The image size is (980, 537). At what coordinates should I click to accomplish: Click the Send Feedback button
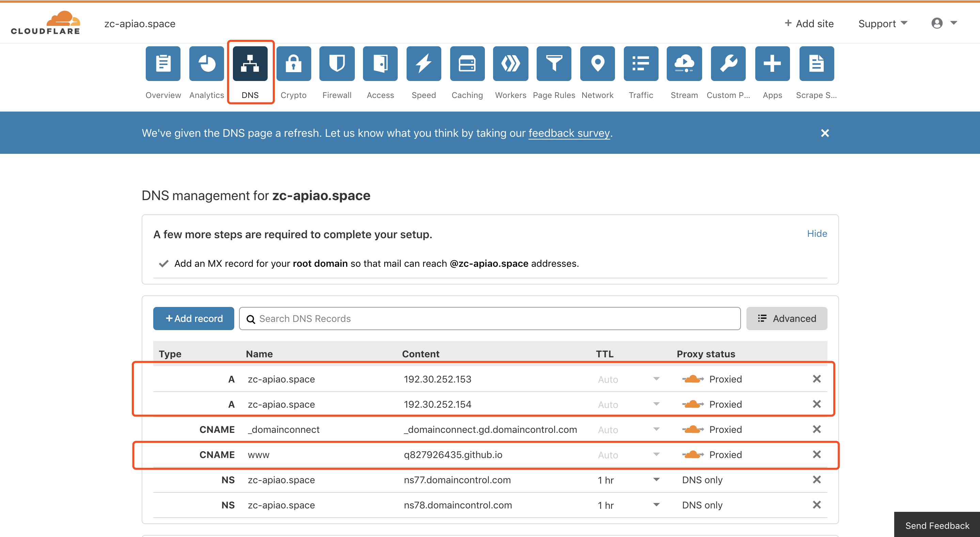click(x=937, y=525)
